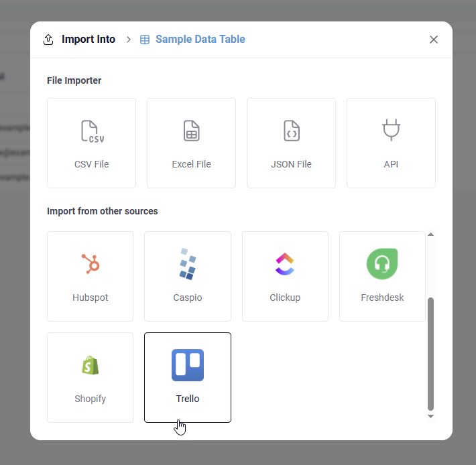Close the Import Into dialog
This screenshot has height=465, width=476.
tap(434, 40)
